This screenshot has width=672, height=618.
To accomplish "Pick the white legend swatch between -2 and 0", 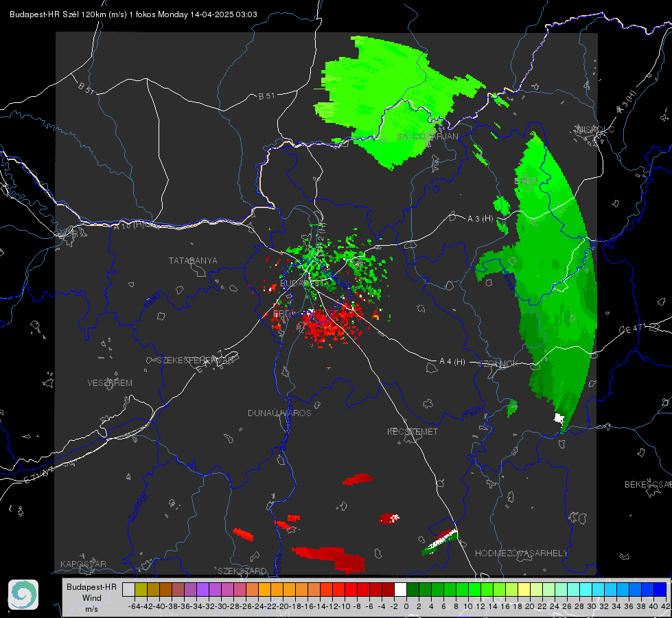I will click(x=400, y=589).
